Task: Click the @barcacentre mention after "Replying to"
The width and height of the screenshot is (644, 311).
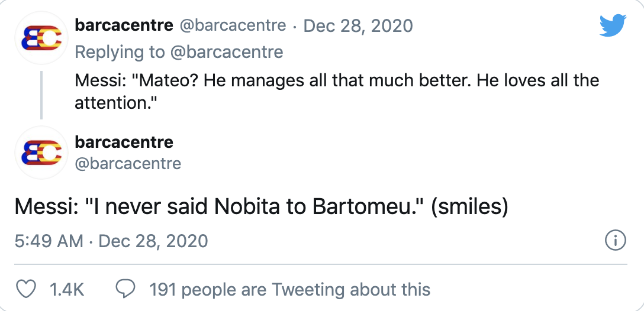Action: (x=227, y=52)
